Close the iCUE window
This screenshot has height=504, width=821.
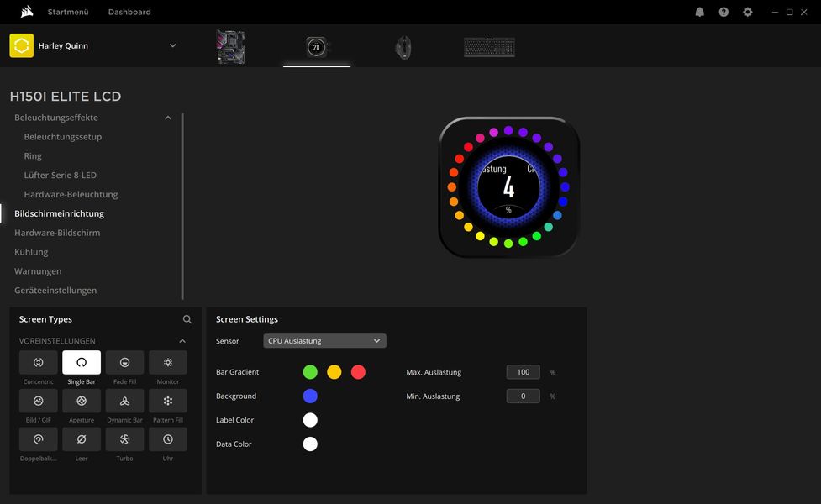(803, 12)
